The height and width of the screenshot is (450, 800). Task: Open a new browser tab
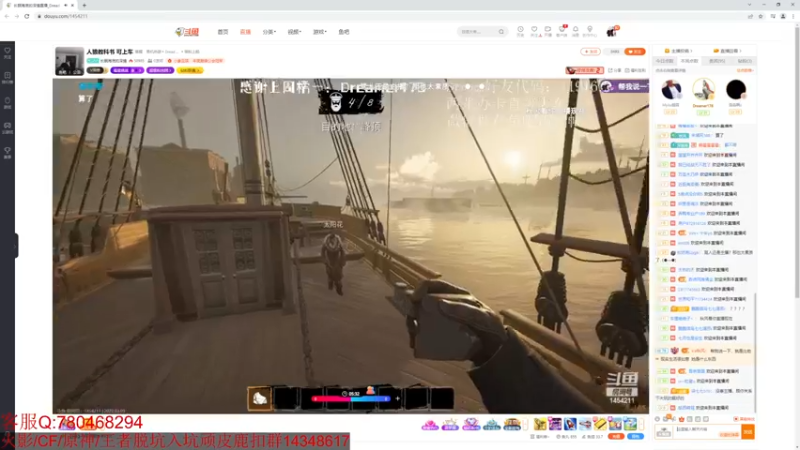[x=84, y=5]
